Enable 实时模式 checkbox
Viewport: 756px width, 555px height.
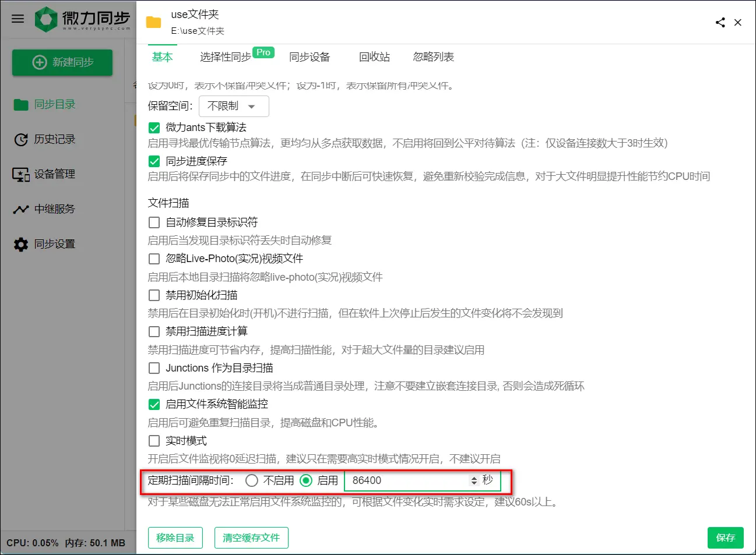click(154, 441)
